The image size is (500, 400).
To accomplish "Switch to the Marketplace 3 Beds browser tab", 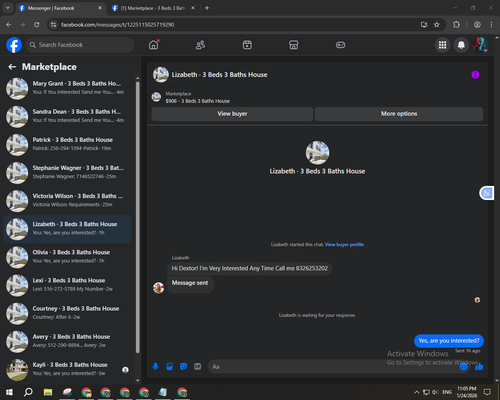I will coord(153,8).
